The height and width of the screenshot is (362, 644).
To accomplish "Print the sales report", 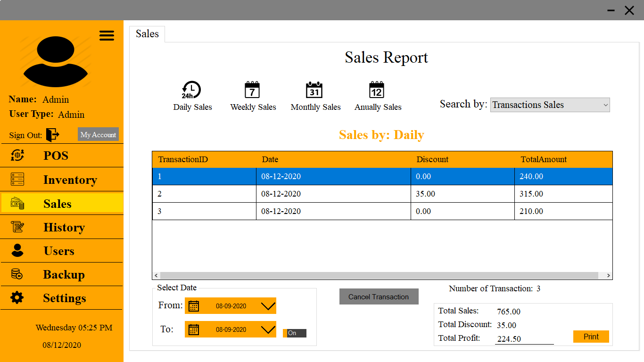I will pyautogui.click(x=591, y=336).
